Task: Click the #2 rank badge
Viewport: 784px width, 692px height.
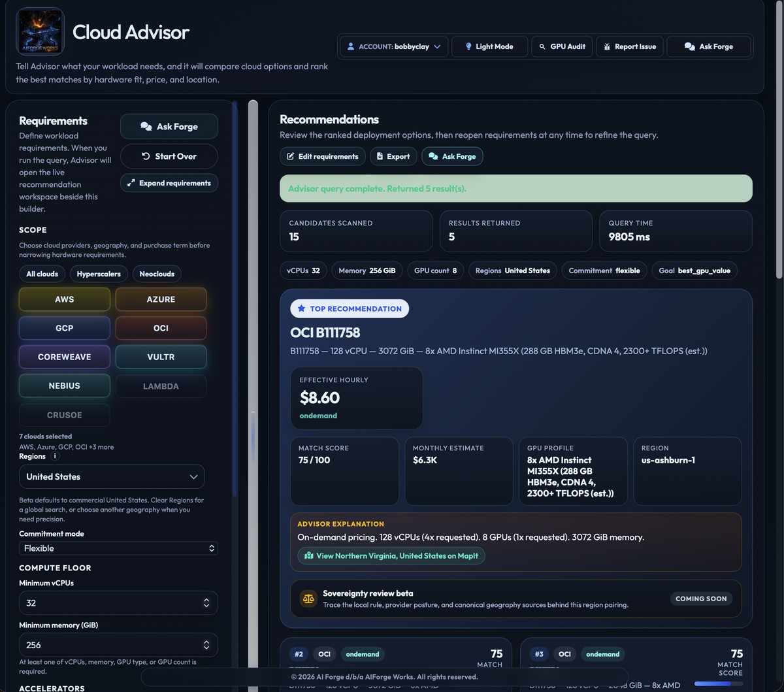Action: [299, 654]
